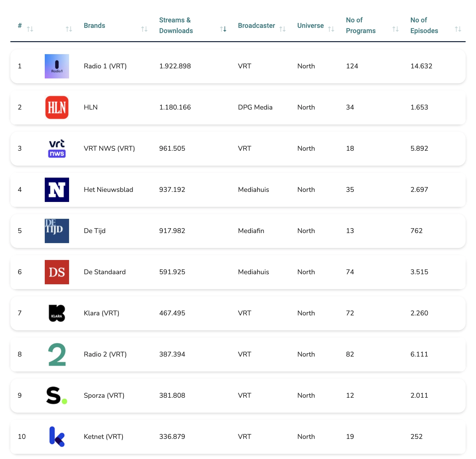Viewport: 476px width, 459px height.
Task: Sort by the Universe column arrows
Action: tap(331, 29)
